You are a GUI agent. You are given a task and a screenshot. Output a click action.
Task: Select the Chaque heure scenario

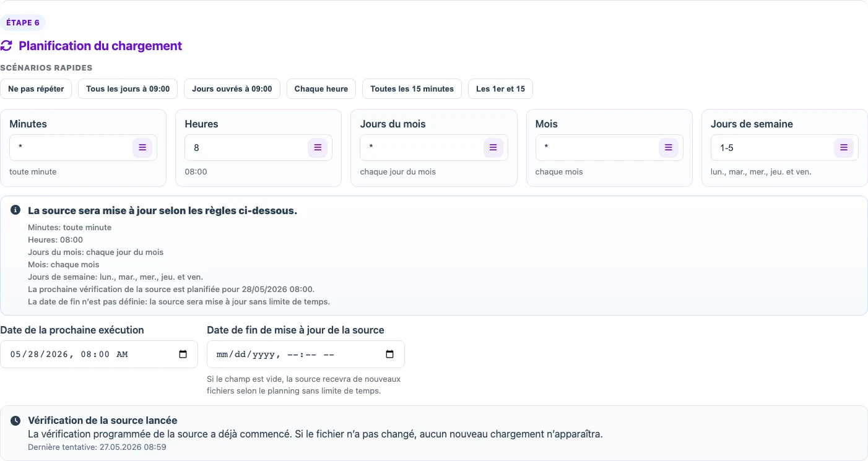[x=321, y=88]
